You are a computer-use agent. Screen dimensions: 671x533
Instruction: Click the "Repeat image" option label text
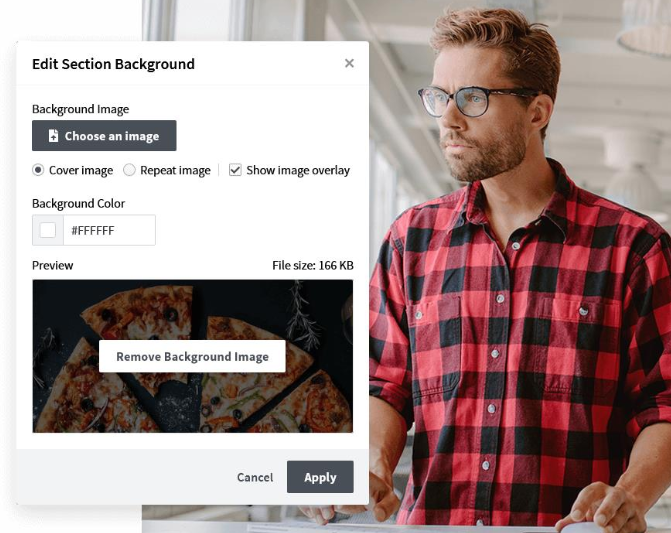click(x=175, y=170)
